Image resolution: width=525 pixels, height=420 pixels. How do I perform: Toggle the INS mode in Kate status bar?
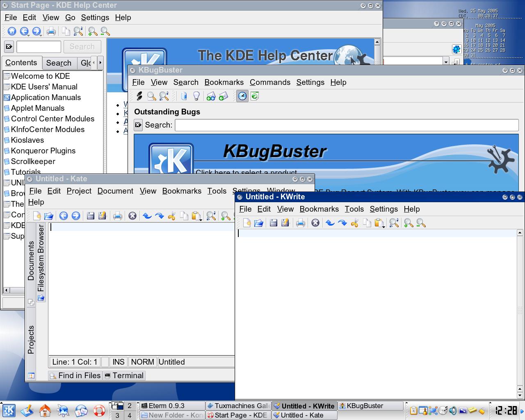119,362
